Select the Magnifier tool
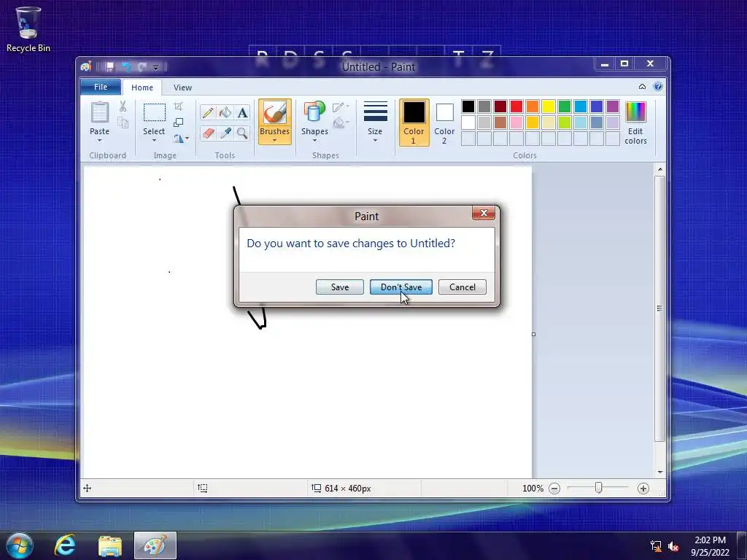Screen dimensions: 747x560 [242, 133]
